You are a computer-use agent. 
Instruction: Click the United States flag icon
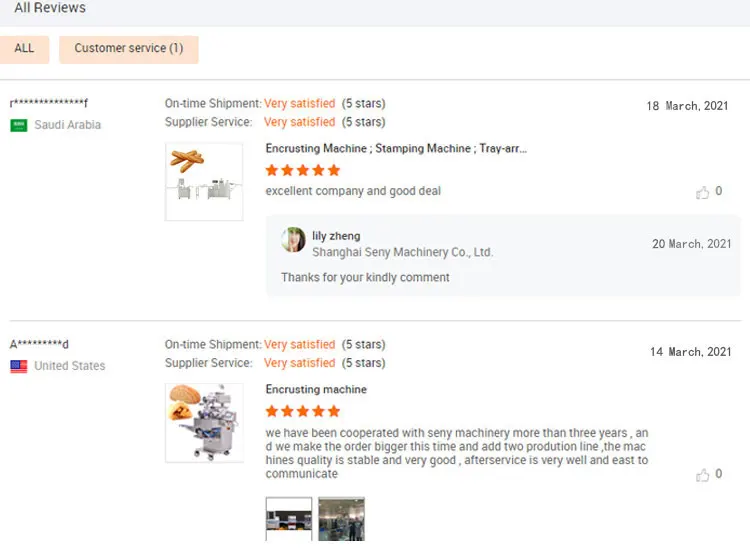19,366
